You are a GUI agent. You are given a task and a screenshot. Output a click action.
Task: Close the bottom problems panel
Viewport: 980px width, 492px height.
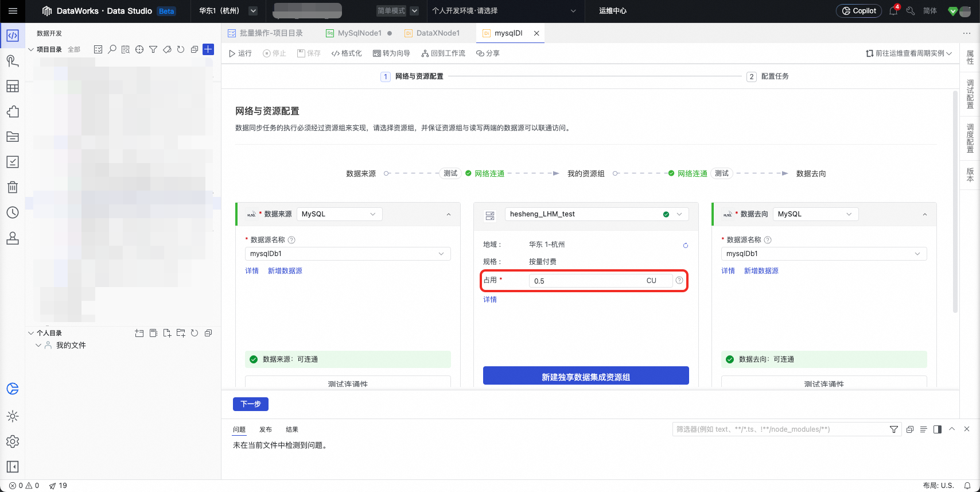point(967,429)
